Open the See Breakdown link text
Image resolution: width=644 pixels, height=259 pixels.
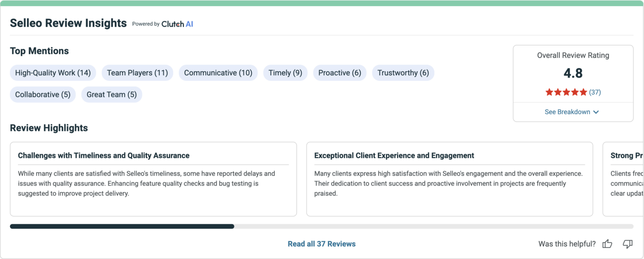[x=567, y=112]
